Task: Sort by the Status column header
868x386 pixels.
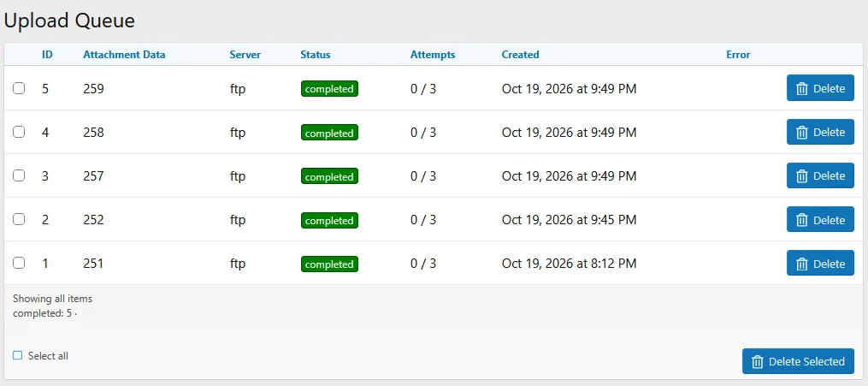Action: [x=316, y=55]
